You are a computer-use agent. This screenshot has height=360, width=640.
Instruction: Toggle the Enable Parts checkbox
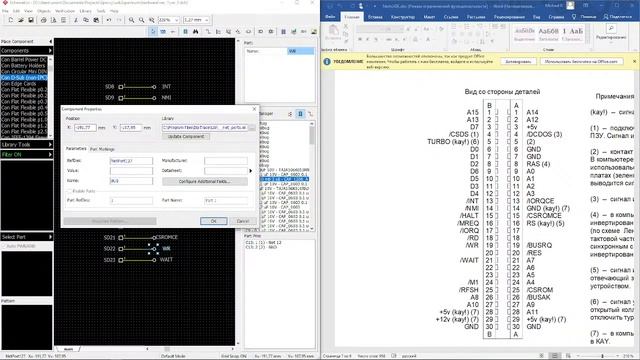69,191
